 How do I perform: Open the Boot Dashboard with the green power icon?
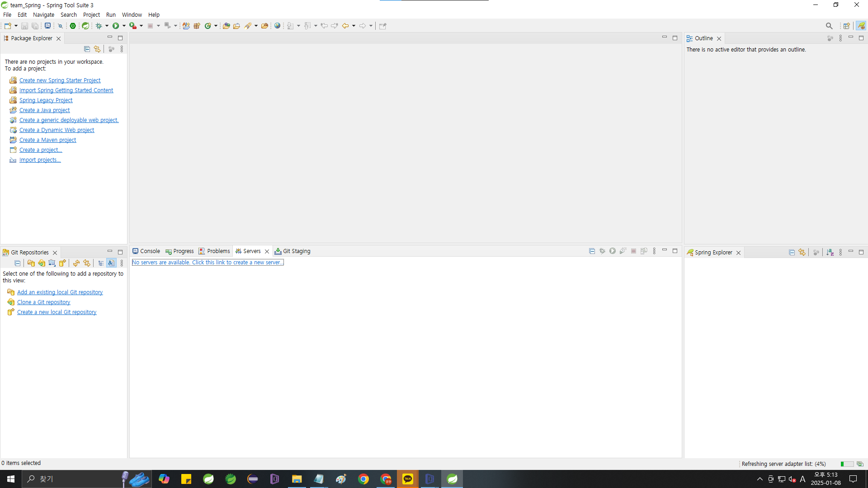point(73,26)
